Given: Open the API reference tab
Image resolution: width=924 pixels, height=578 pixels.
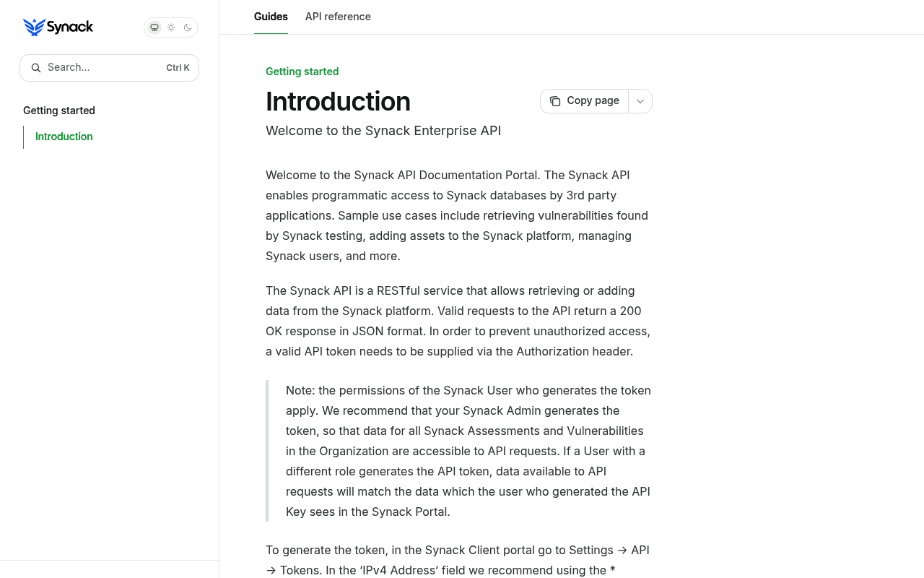Looking at the screenshot, I should [x=338, y=17].
